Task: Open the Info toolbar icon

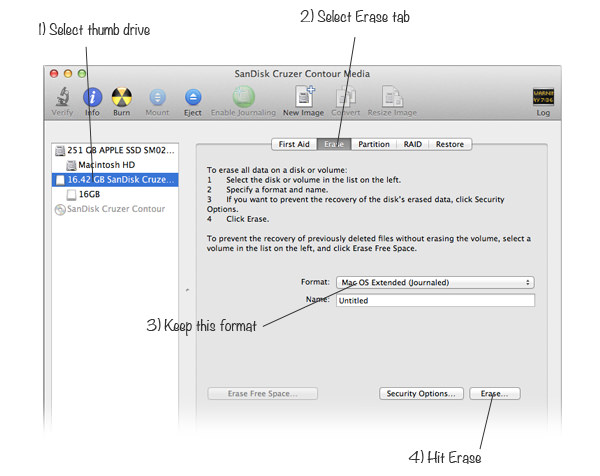Action: (x=92, y=97)
